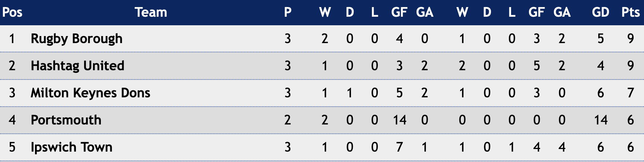Click the Portsmouth team name
644x162 pixels.
click(66, 120)
